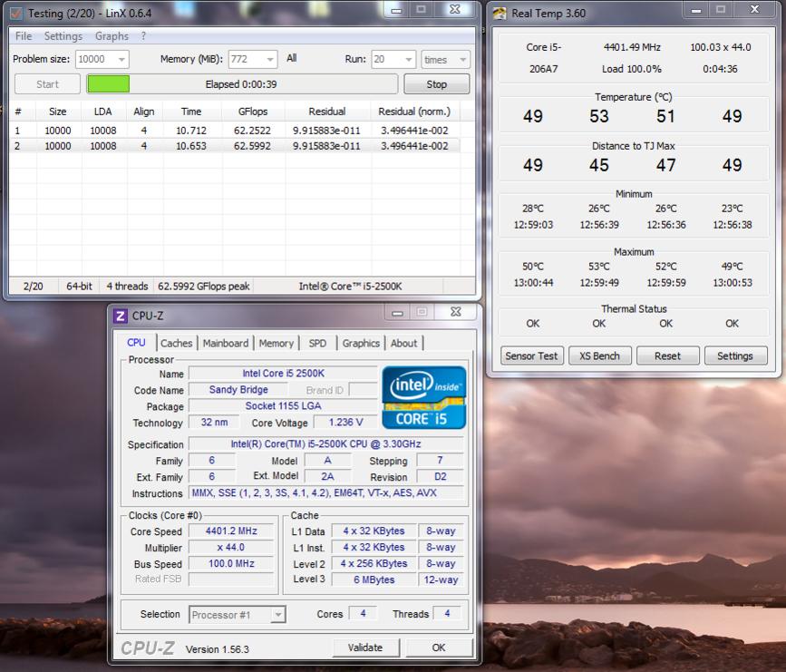Close the Real Temp 3.60 window
This screenshot has height=672, width=786.
[x=754, y=10]
